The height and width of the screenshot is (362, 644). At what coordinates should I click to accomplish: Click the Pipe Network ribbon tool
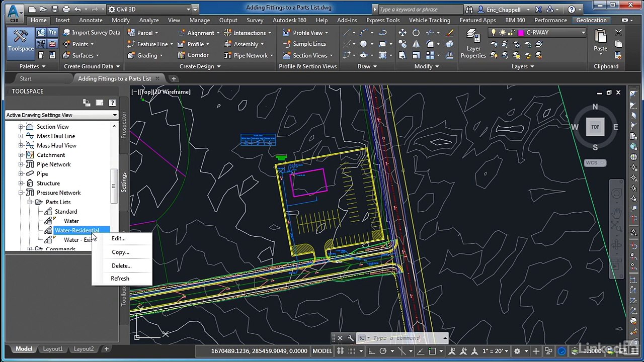pyautogui.click(x=250, y=55)
